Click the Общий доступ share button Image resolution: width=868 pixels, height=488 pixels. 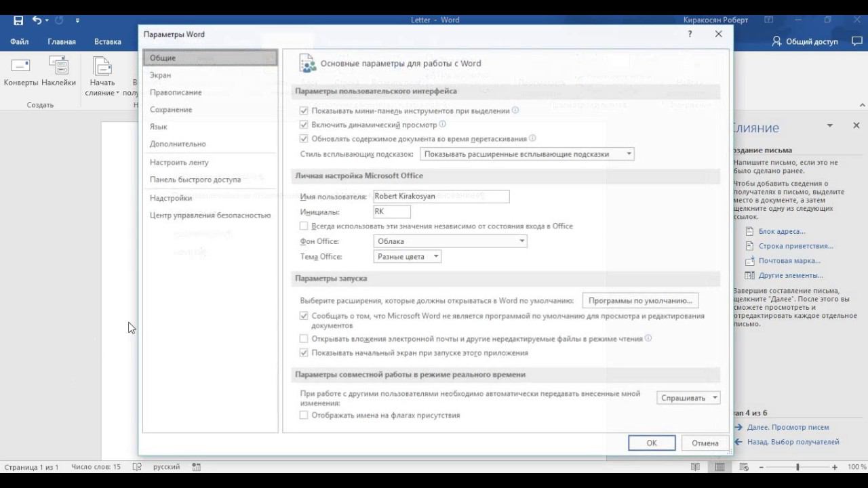(x=805, y=42)
